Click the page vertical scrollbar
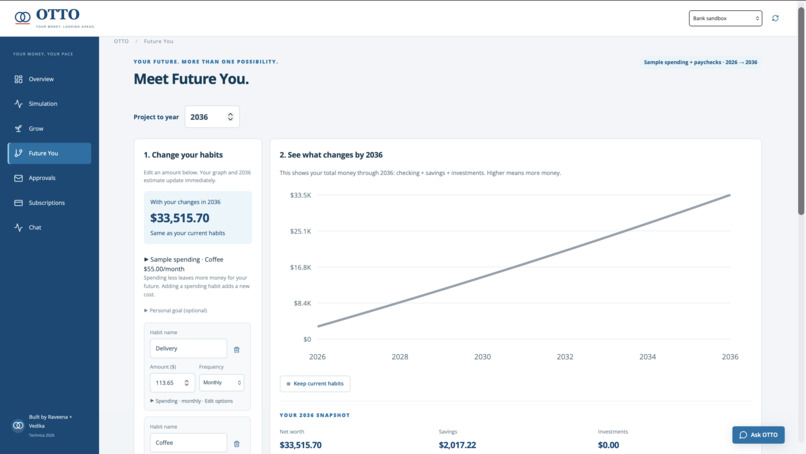The height and width of the screenshot is (454, 806). [x=801, y=111]
